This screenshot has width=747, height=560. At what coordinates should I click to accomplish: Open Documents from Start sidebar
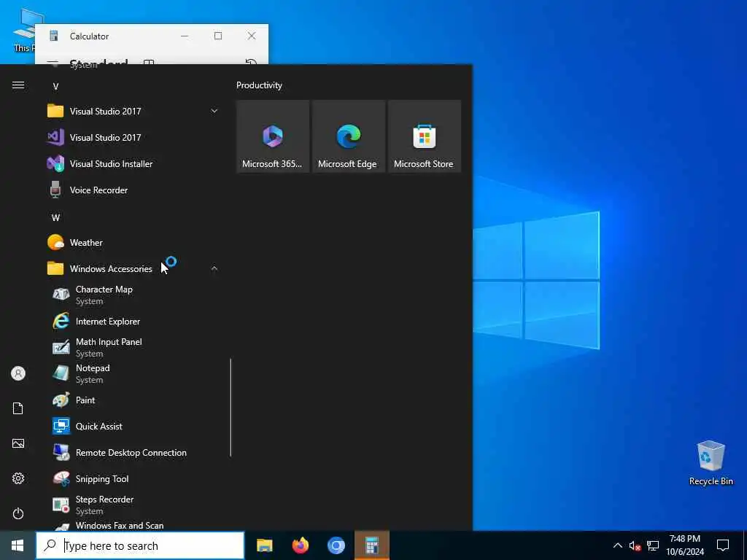(x=18, y=408)
